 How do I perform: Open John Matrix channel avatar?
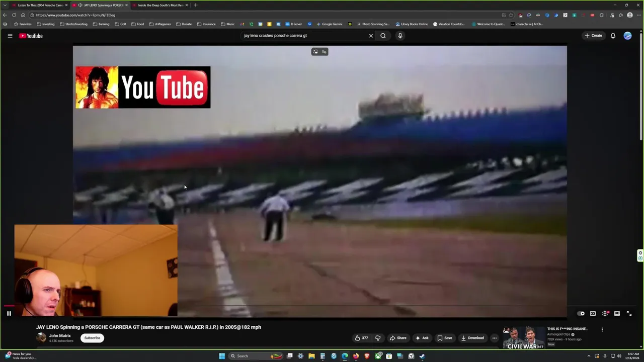[41, 338]
